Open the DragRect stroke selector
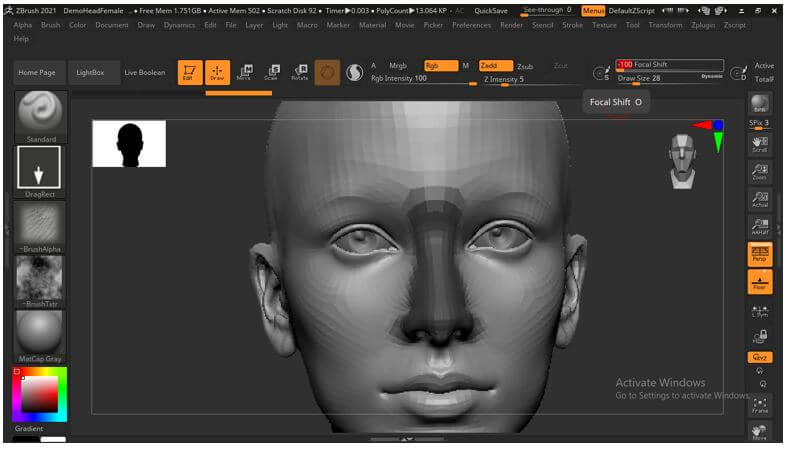The height and width of the screenshot is (453, 798). tap(40, 169)
